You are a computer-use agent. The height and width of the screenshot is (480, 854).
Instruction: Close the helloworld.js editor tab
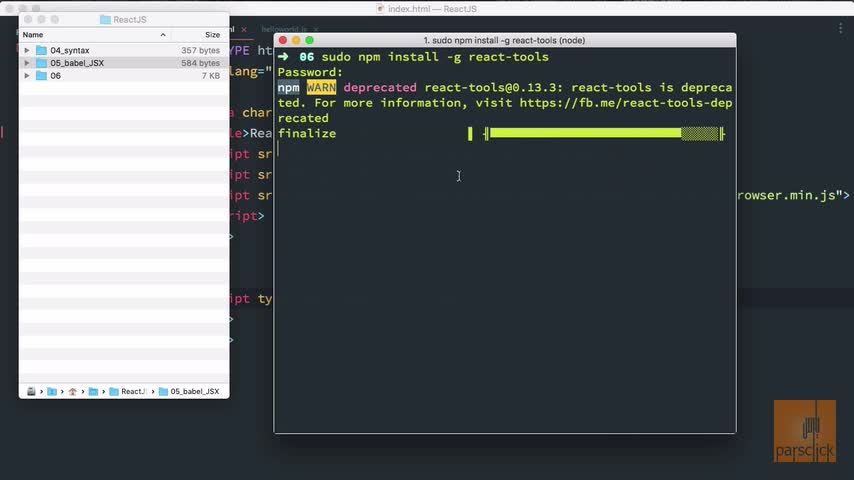(316, 29)
